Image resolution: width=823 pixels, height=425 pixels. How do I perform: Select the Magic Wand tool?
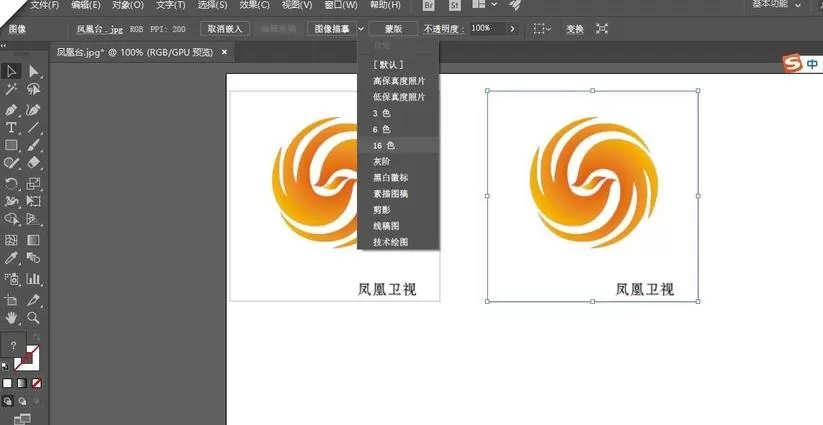[11, 89]
